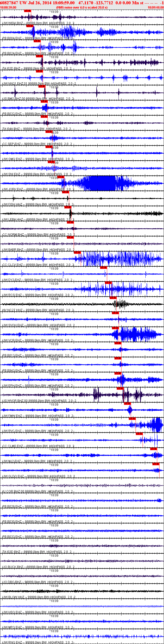Select the red pick flag on UW DY2 trace
Viewport: 164px width, 644px height.
click(103, 267)
